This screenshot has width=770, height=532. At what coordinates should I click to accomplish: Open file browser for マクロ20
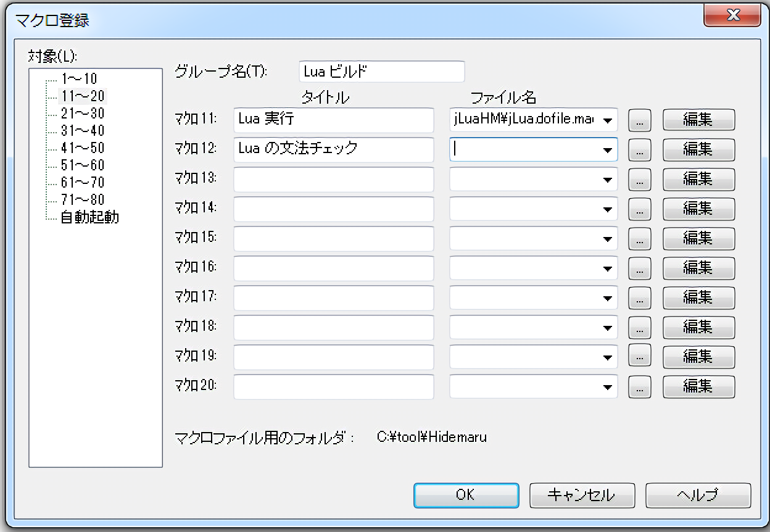tap(639, 387)
